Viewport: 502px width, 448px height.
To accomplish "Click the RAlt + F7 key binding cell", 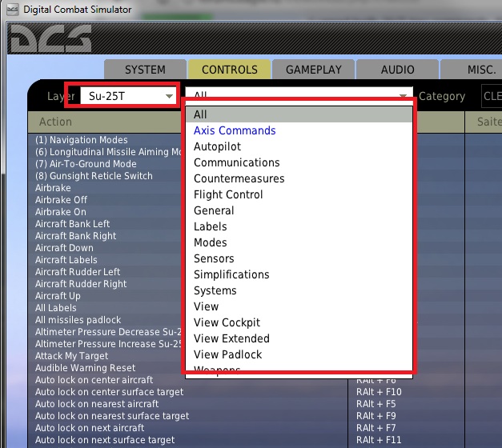I will click(376, 428).
